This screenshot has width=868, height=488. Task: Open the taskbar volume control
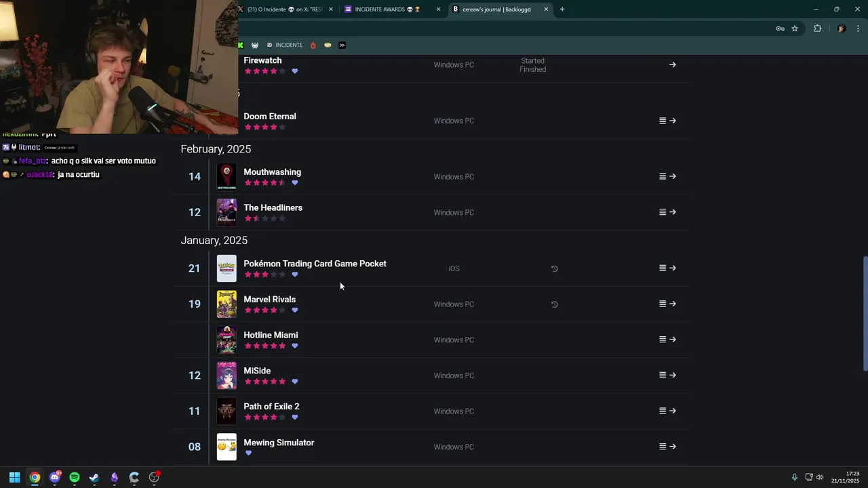pos(819,477)
